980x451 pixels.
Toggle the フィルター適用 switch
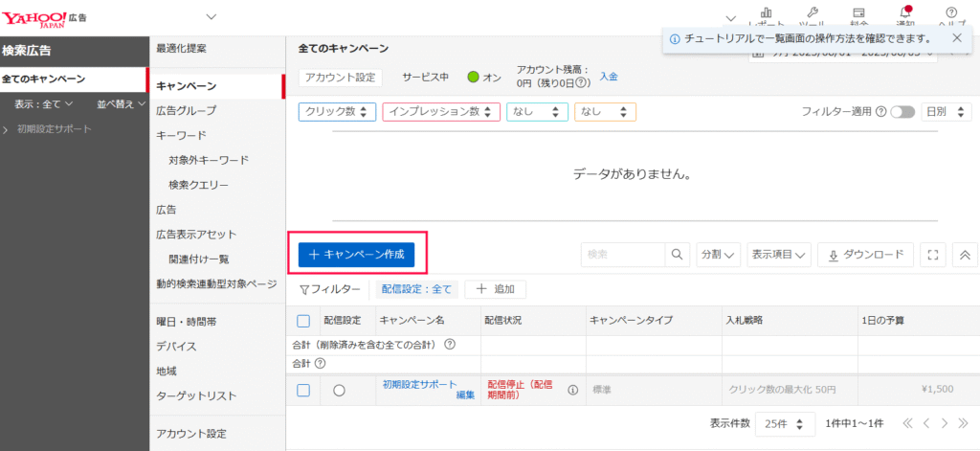click(902, 112)
